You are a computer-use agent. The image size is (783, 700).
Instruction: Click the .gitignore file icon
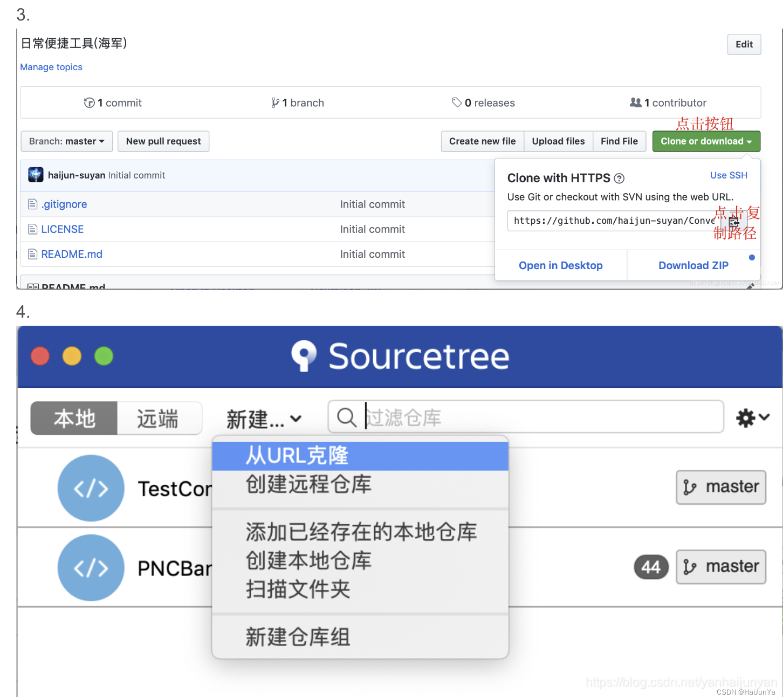pyautogui.click(x=33, y=204)
